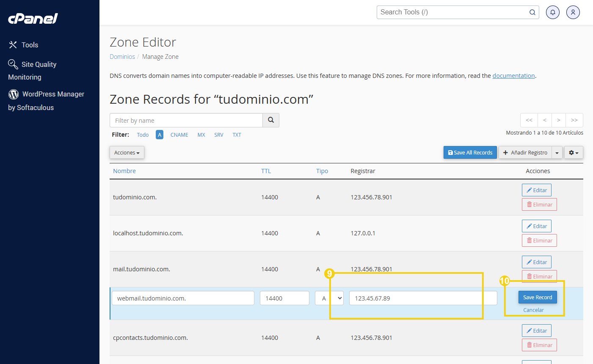Click the Save Record button
The width and height of the screenshot is (593, 364).
coord(538,297)
